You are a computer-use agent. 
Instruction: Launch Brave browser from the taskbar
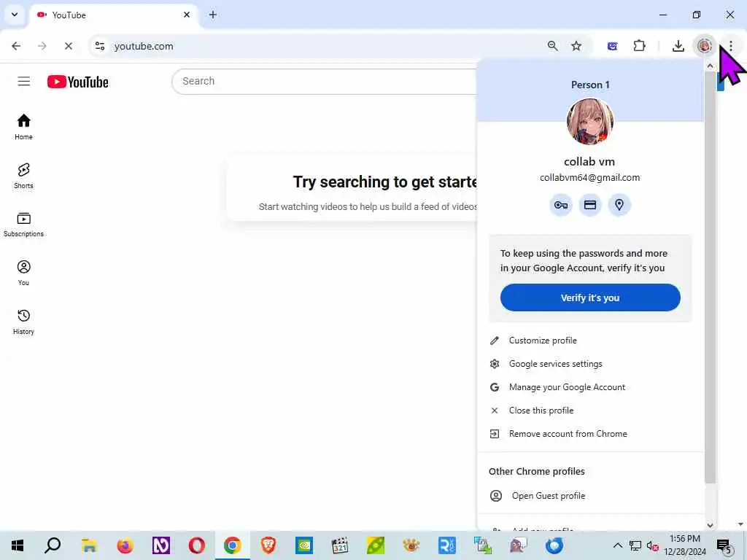pyautogui.click(x=268, y=545)
